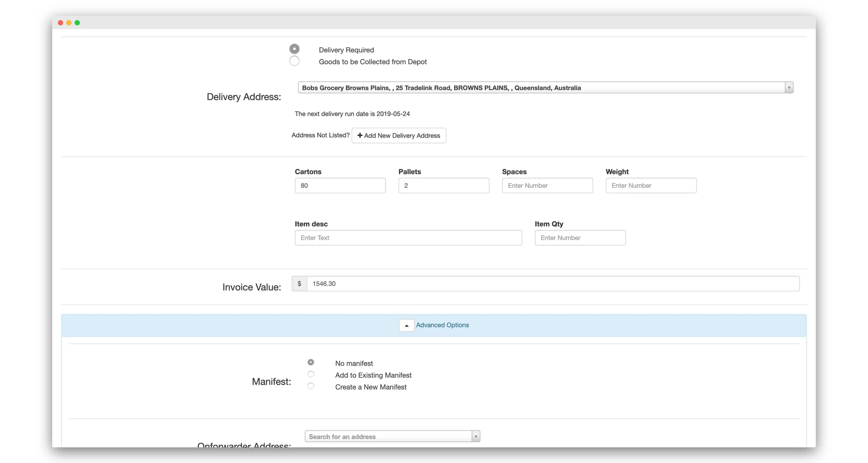Focus the Weight number field
868x463 pixels.
[651, 186]
